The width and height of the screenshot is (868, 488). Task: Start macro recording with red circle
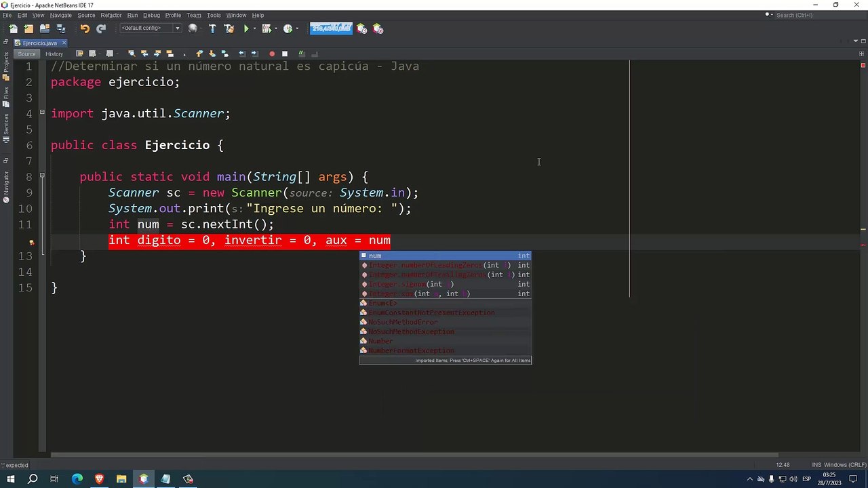272,54
